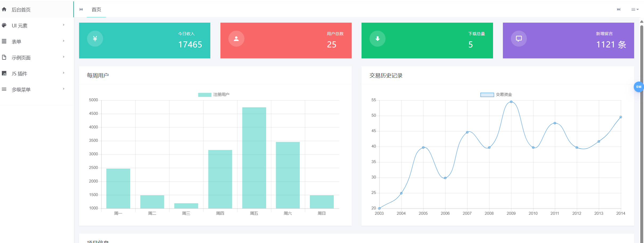
Task: Open the 表单 menu item
Action: click(x=37, y=42)
